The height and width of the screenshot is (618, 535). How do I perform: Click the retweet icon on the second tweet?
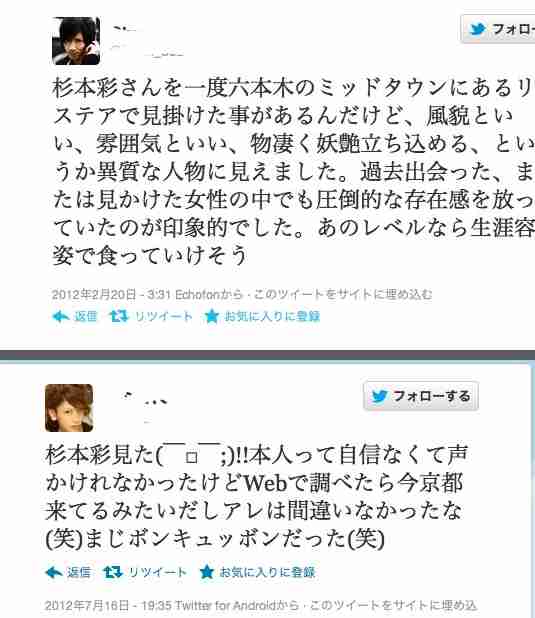point(113,572)
